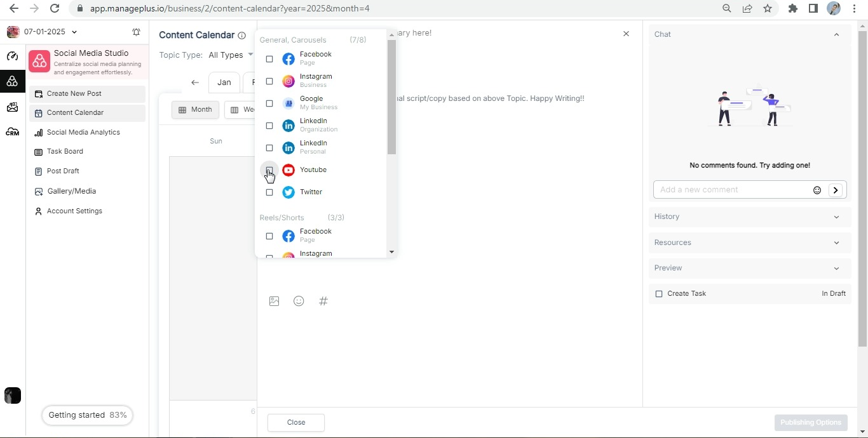This screenshot has height=438, width=868.
Task: Check Facebook Page under Reels/Shorts
Action: coord(269,236)
